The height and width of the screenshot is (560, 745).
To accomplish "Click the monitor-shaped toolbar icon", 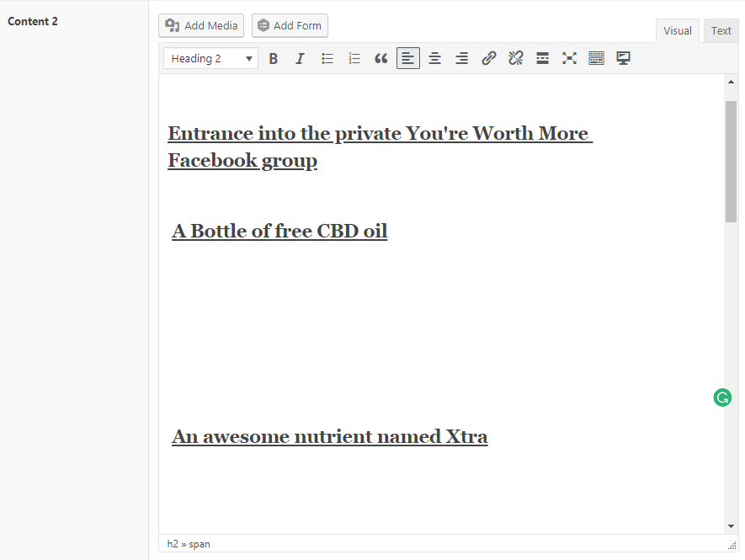I will coord(624,58).
